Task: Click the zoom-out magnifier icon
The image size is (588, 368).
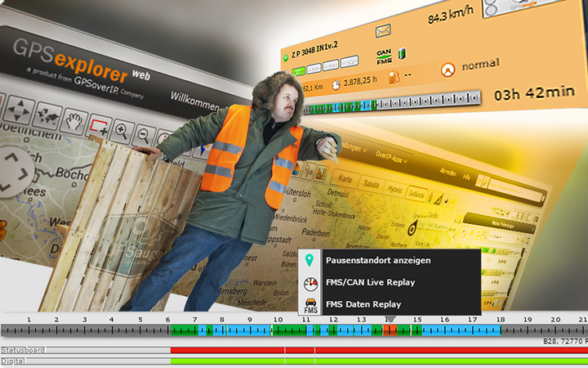Action: tap(144, 135)
